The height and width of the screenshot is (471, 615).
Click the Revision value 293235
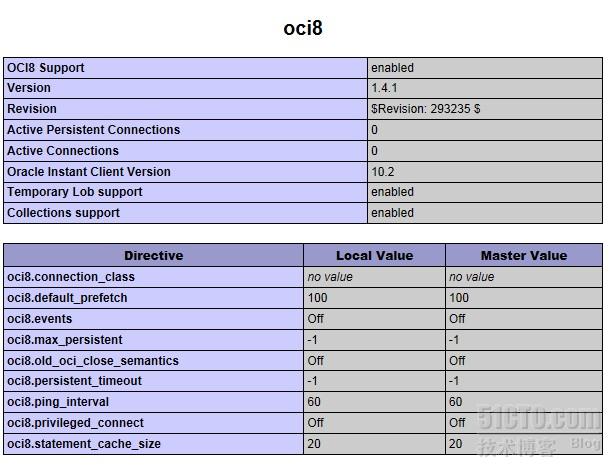(x=425, y=109)
